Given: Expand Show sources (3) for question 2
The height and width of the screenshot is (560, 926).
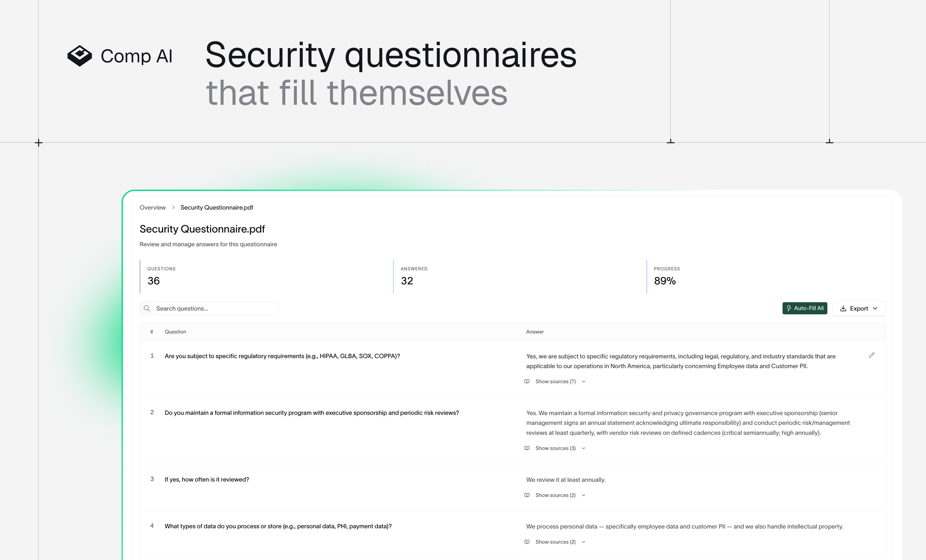Looking at the screenshot, I should point(555,448).
